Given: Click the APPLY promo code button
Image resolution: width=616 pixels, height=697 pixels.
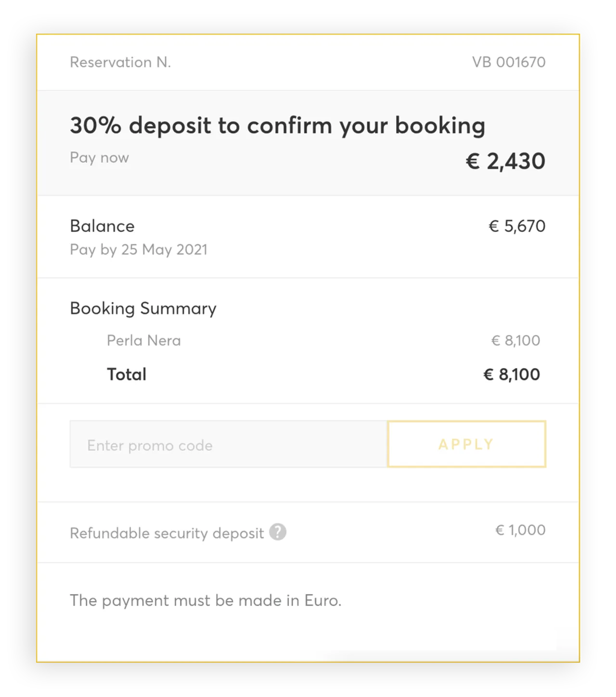Looking at the screenshot, I should point(466,444).
